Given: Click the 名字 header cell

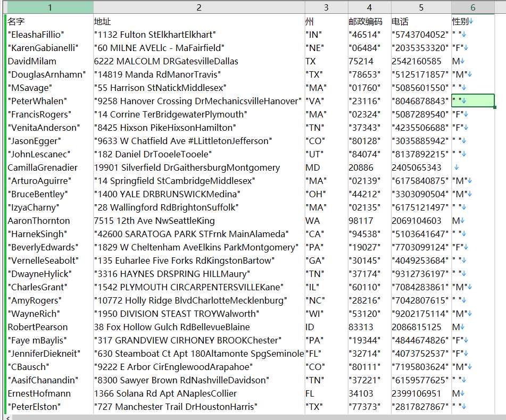Looking at the screenshot, I should tap(49, 22).
